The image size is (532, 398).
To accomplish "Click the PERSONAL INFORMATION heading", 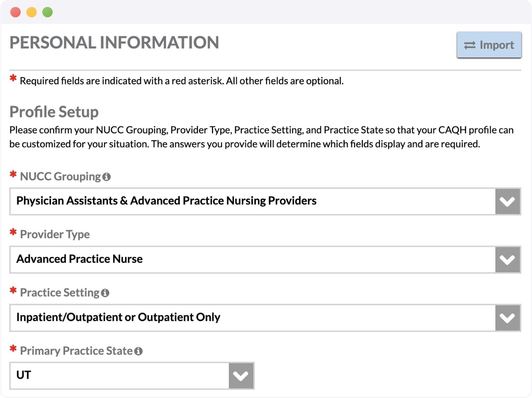I will (x=114, y=43).
